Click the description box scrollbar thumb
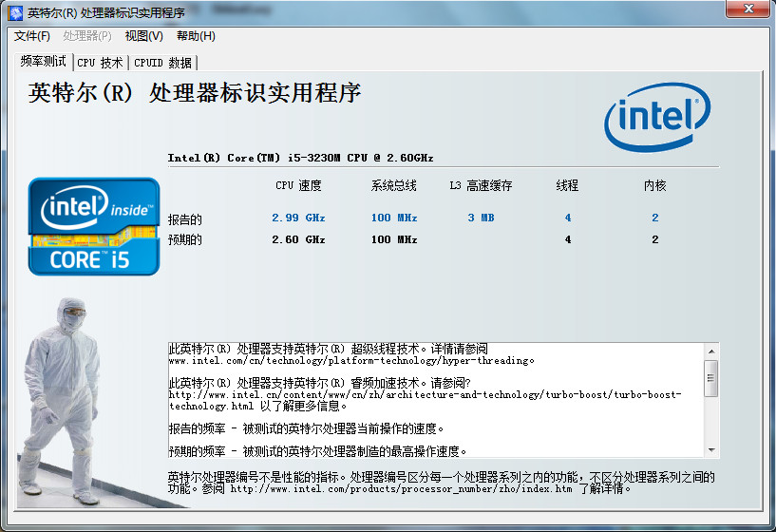 pos(711,378)
